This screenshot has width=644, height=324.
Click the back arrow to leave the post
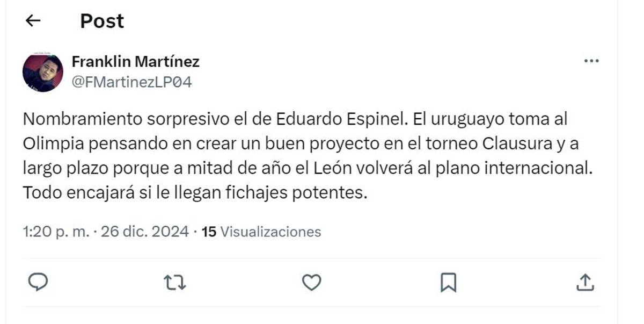coord(33,21)
